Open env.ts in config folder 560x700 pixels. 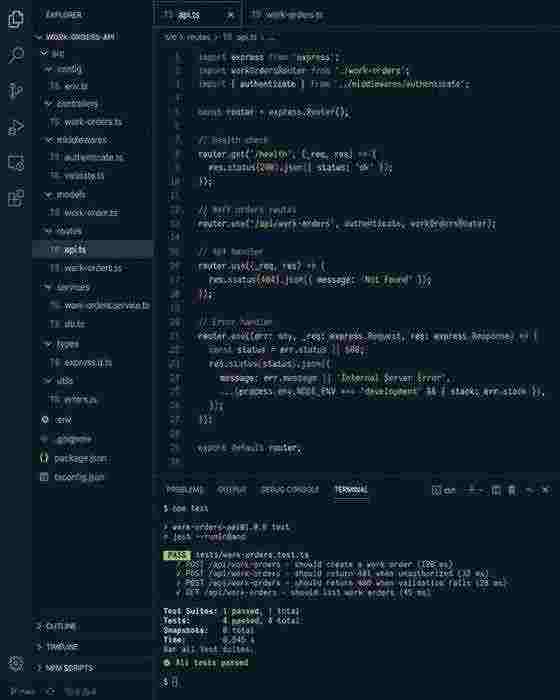[x=92, y=85]
